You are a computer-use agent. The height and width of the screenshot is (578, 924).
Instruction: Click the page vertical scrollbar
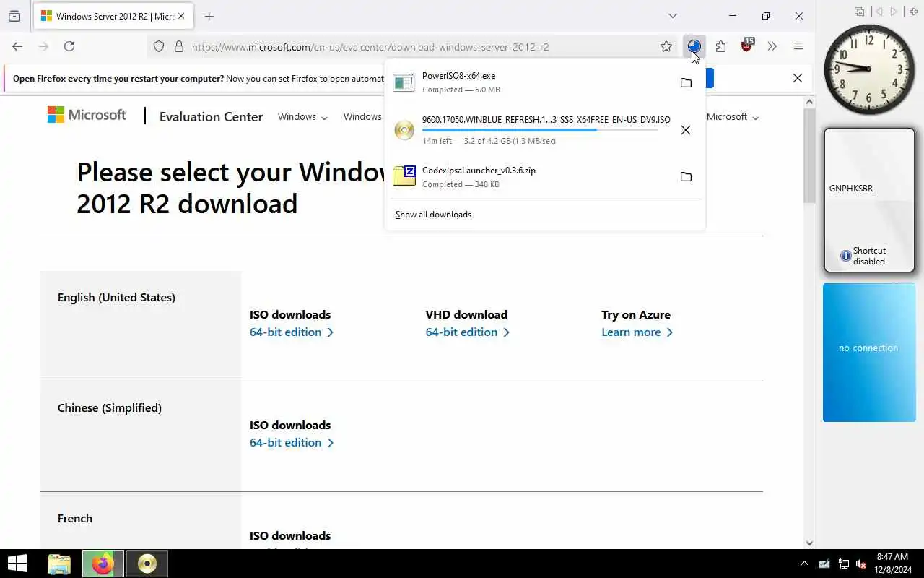click(x=809, y=155)
